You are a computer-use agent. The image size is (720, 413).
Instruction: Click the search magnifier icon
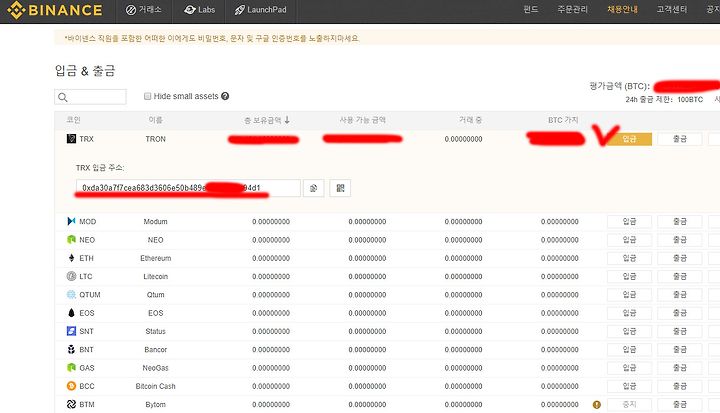point(63,97)
